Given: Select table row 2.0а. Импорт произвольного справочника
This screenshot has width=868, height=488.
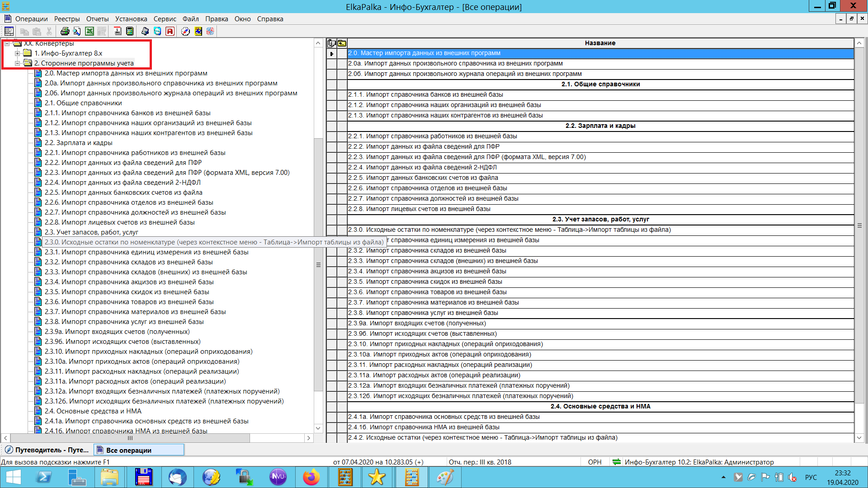Looking at the screenshot, I should pyautogui.click(x=600, y=64).
